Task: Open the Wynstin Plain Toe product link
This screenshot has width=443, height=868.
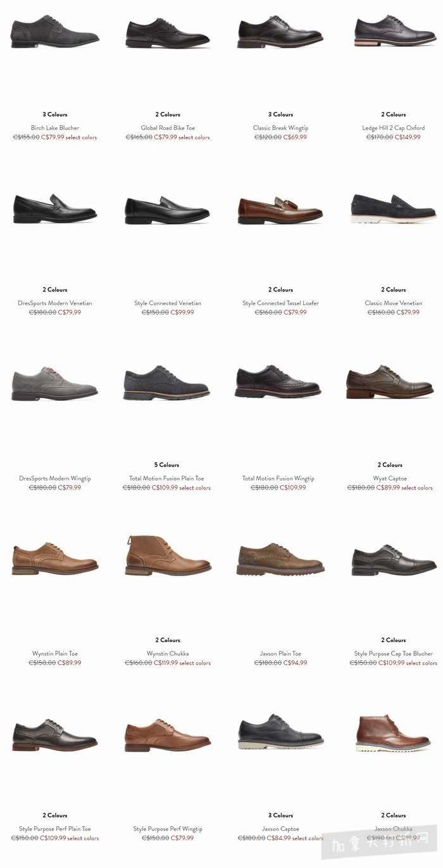Action: 55,654
